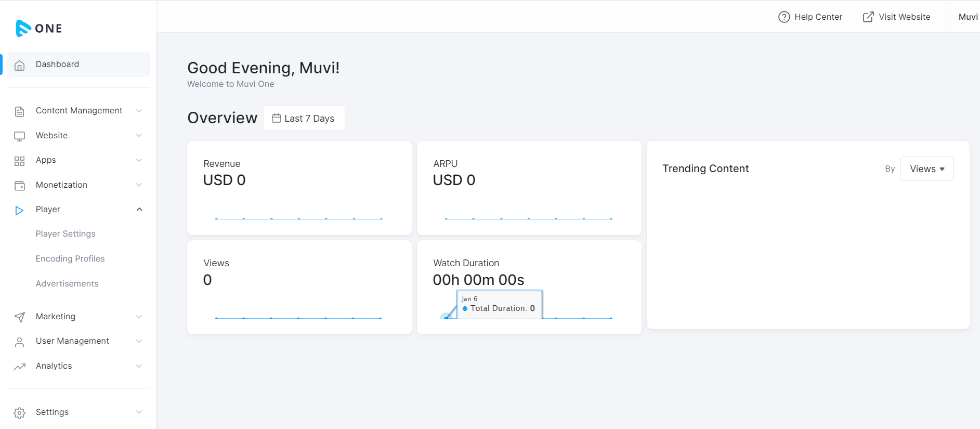Viewport: 980px width, 429px height.
Task: Click the Visit Website link
Action: pos(896,17)
